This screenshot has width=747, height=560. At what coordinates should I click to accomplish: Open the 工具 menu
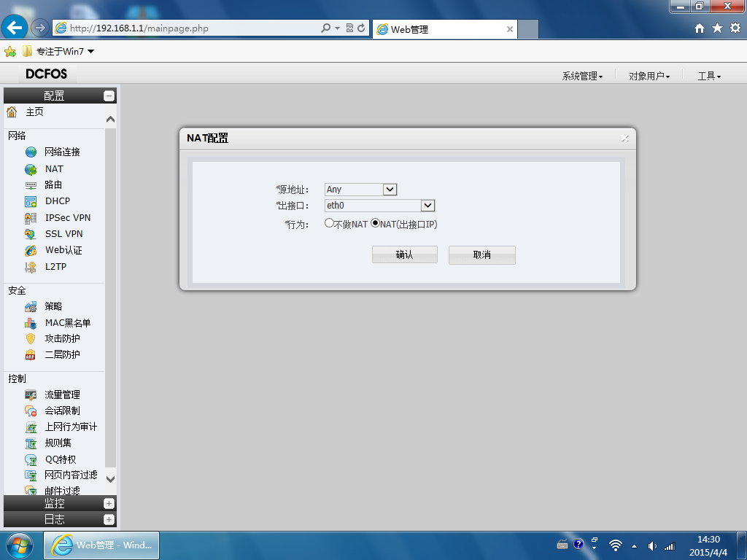[709, 76]
